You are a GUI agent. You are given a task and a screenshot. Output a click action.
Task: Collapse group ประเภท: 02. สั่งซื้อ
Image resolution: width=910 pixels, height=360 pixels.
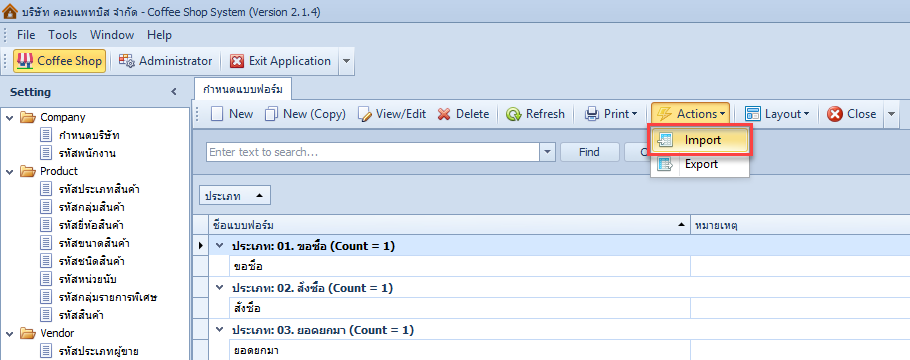pyautogui.click(x=219, y=287)
